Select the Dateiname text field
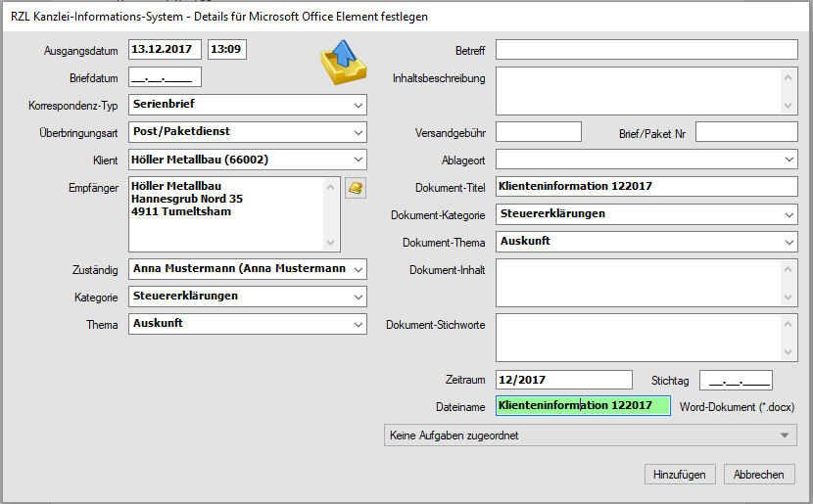 tap(583, 405)
